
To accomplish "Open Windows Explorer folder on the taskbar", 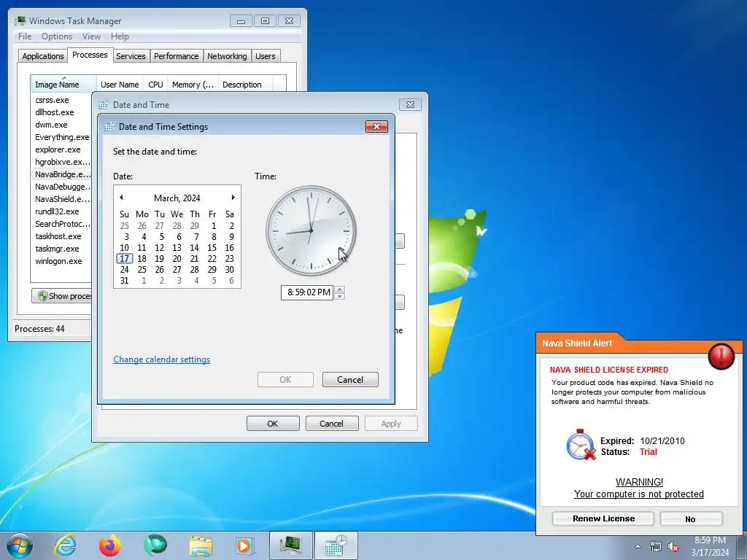I will (201, 545).
